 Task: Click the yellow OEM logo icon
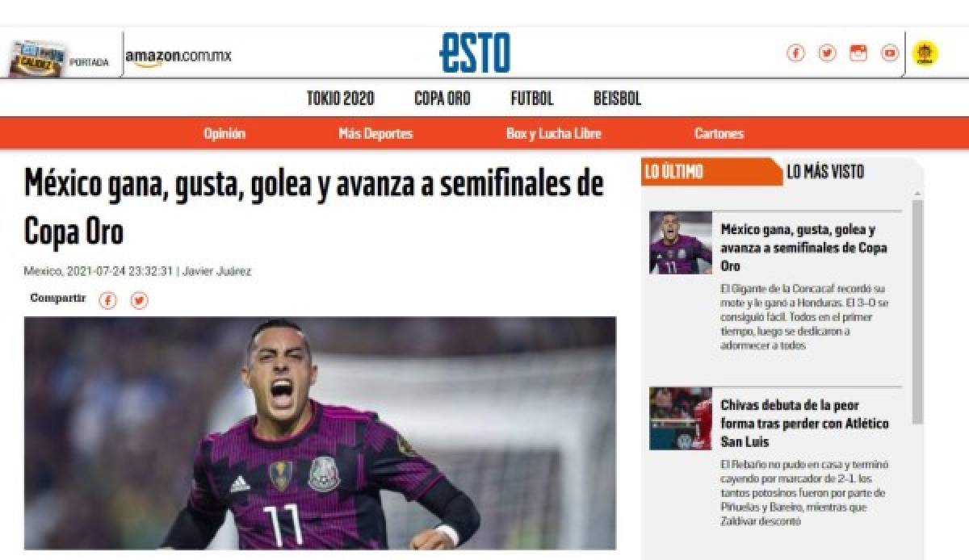(x=925, y=54)
